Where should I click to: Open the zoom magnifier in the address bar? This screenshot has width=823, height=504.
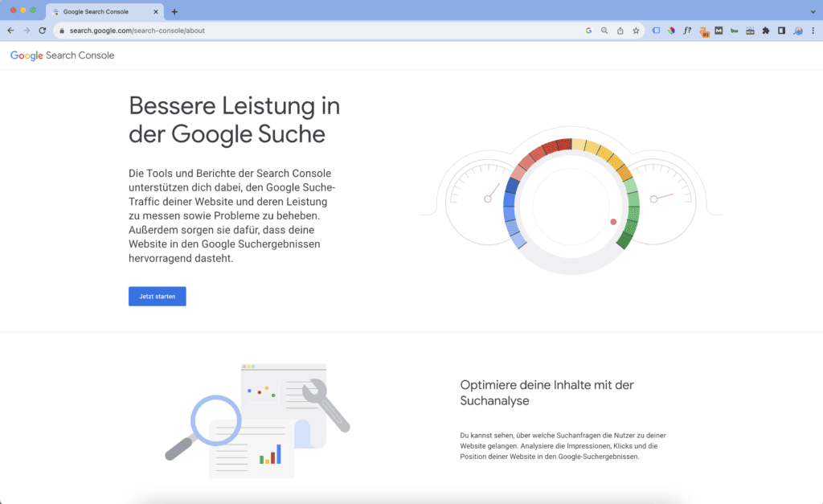coord(604,31)
